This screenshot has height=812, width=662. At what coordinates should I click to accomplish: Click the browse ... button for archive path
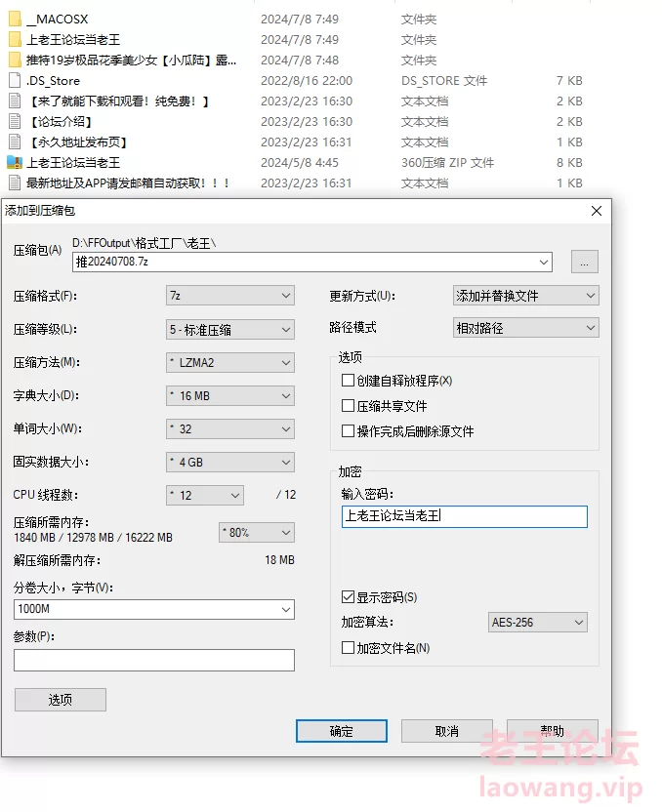pos(585,262)
